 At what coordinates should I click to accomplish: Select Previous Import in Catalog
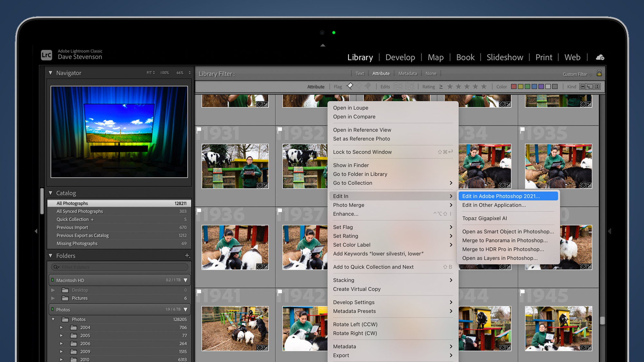click(x=119, y=227)
